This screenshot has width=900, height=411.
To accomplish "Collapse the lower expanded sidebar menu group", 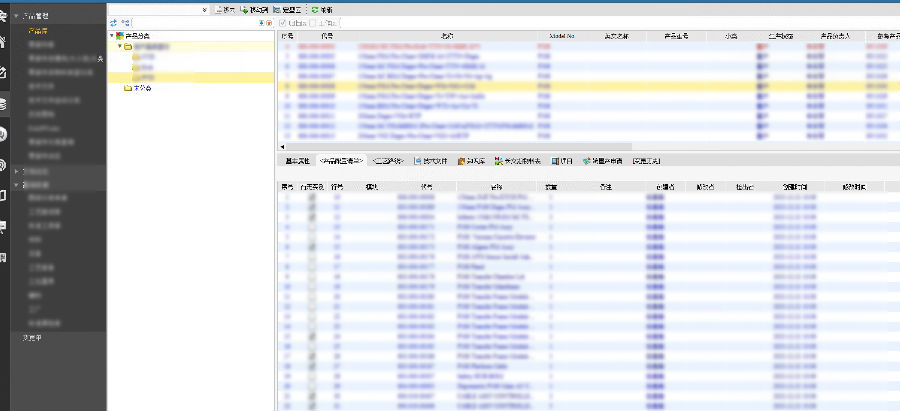I will point(16,185).
